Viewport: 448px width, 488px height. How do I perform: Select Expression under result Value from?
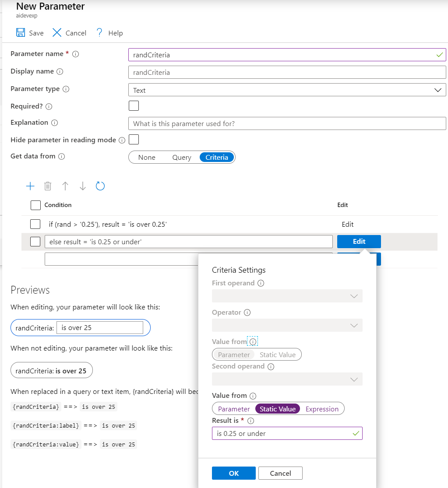[322, 409]
